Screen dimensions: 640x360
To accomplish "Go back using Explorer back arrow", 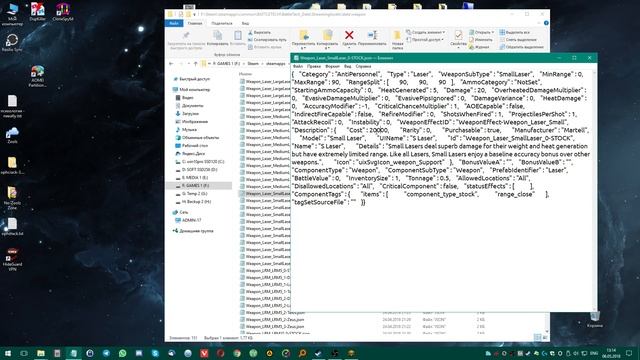I will tap(171, 64).
